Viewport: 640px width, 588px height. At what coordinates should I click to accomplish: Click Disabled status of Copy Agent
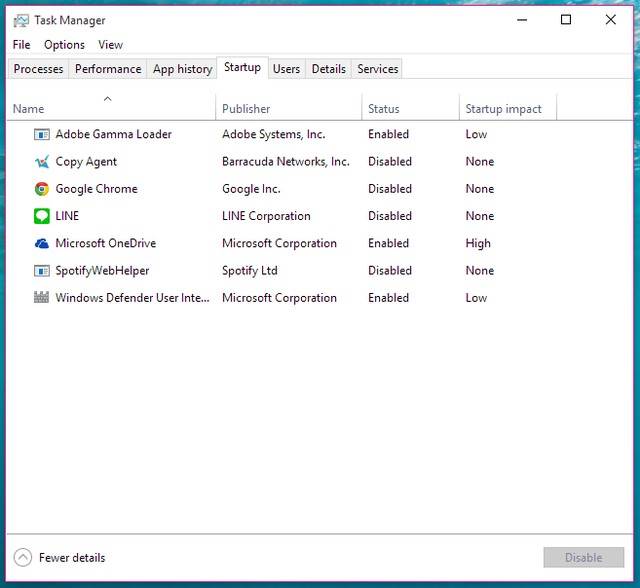(390, 162)
